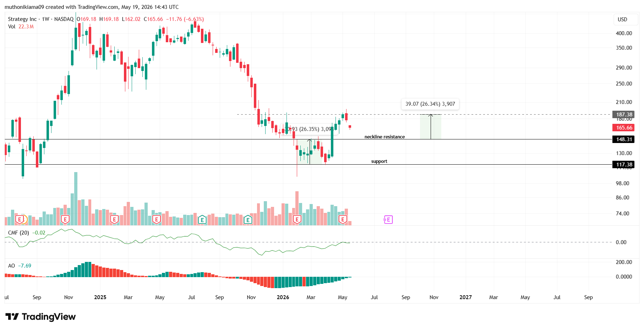The width and height of the screenshot is (644, 330).
Task: Click the AO value −7.69
Action: pyautogui.click(x=24, y=266)
